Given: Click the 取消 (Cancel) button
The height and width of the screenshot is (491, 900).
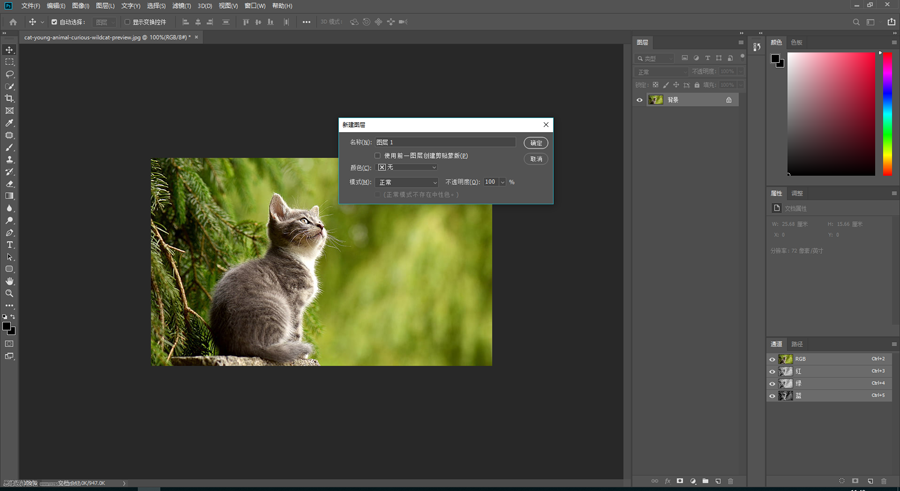Looking at the screenshot, I should tap(536, 159).
